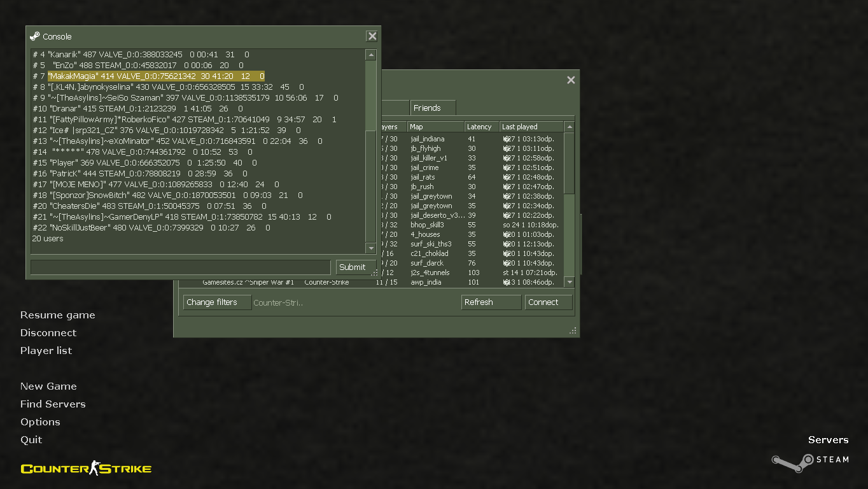The image size is (868, 489).
Task: Select the surf_ski_ths3 server row
Action: (472, 244)
